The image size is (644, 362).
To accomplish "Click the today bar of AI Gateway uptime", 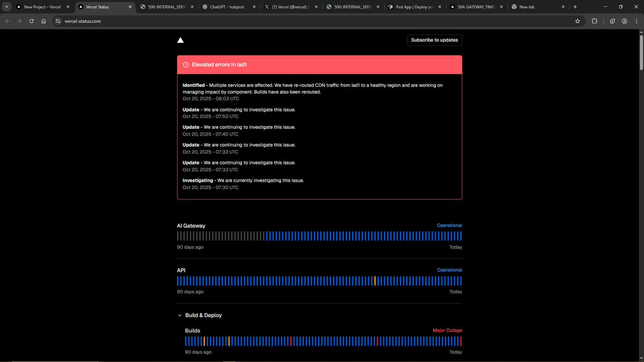I will tap(460, 236).
